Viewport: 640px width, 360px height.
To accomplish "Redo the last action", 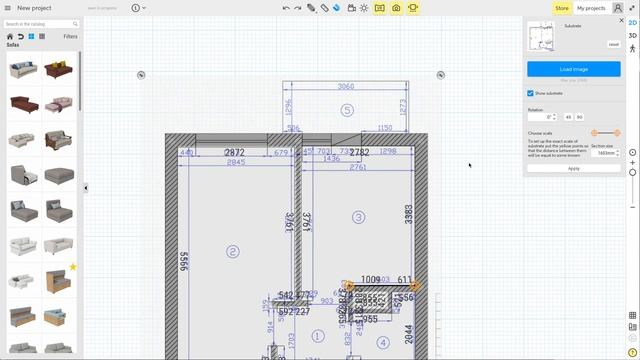I will [298, 8].
